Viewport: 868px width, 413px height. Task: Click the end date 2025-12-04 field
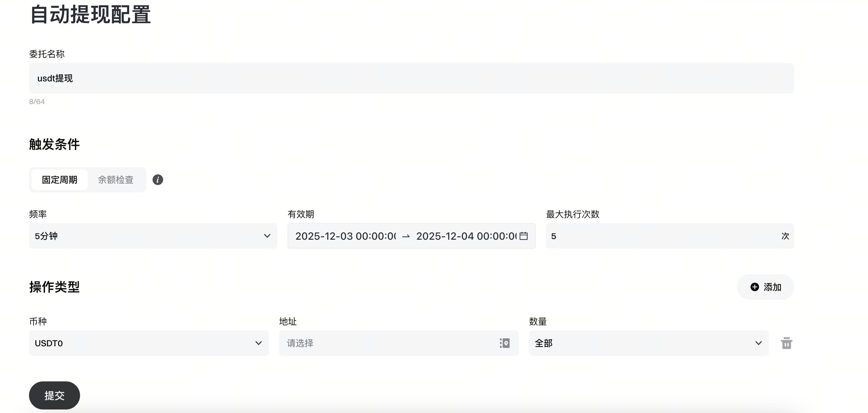point(466,236)
